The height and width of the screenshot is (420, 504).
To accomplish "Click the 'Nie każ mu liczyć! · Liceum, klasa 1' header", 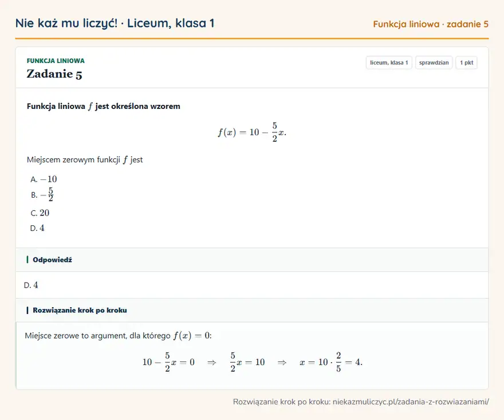I will click(115, 23).
